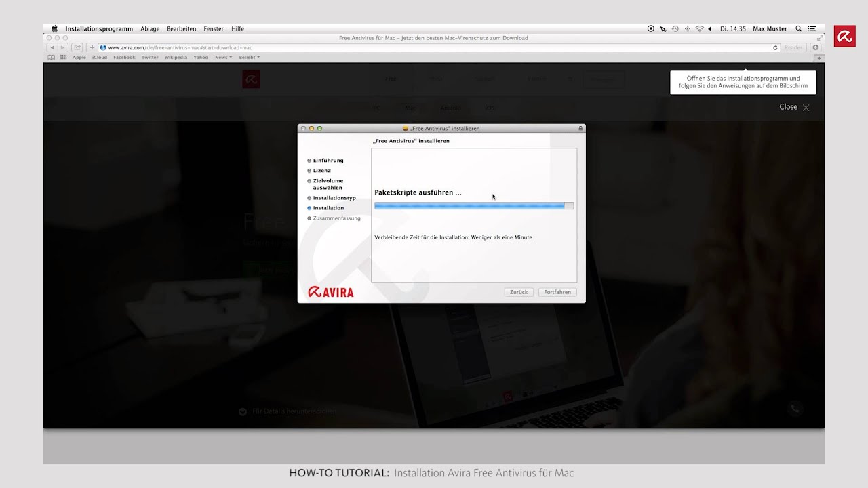Click the screen recording menu bar icon
868x488 pixels.
[x=651, y=29]
